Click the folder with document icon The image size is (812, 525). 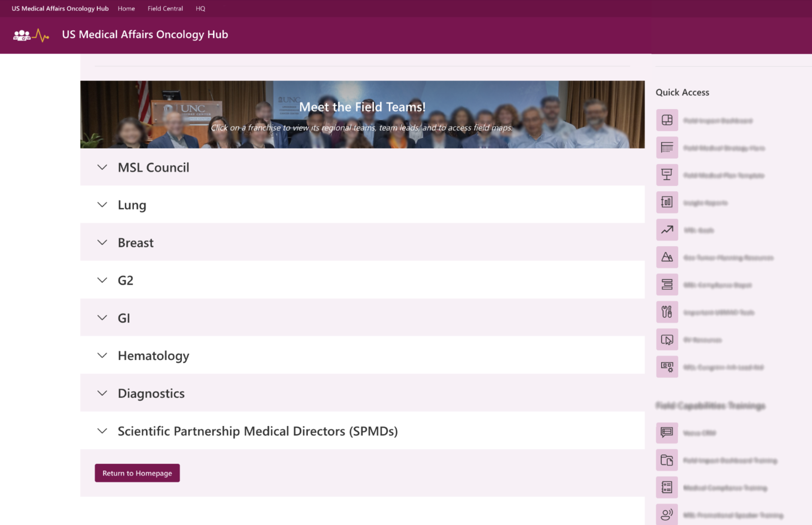pos(667,460)
